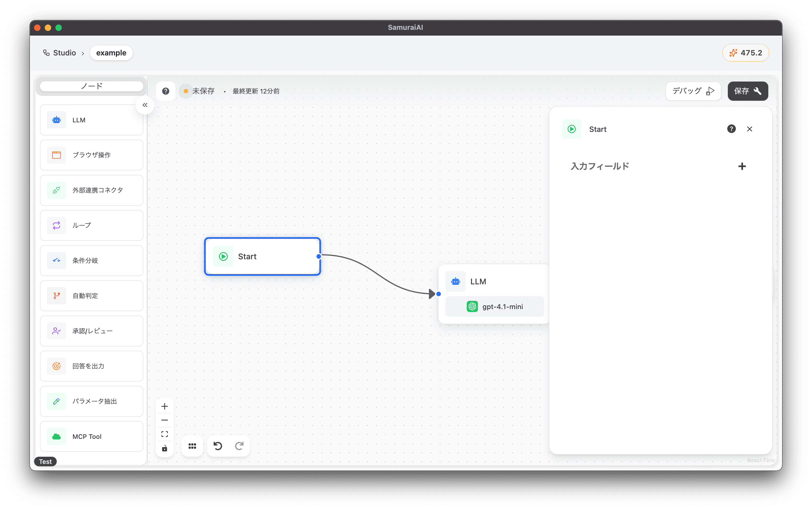
Task: Select the ノード tab in sidebar
Action: pyautogui.click(x=91, y=86)
